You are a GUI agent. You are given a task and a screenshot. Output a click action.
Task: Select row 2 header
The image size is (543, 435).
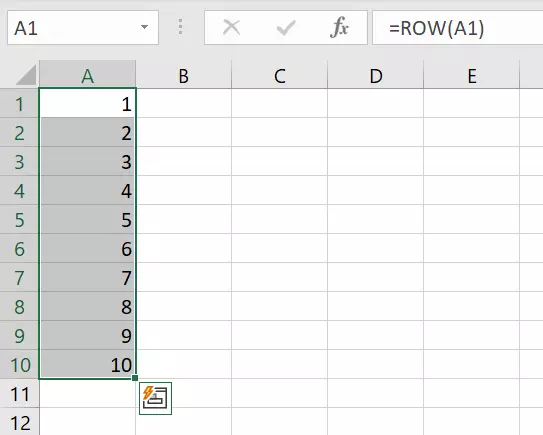(19, 133)
